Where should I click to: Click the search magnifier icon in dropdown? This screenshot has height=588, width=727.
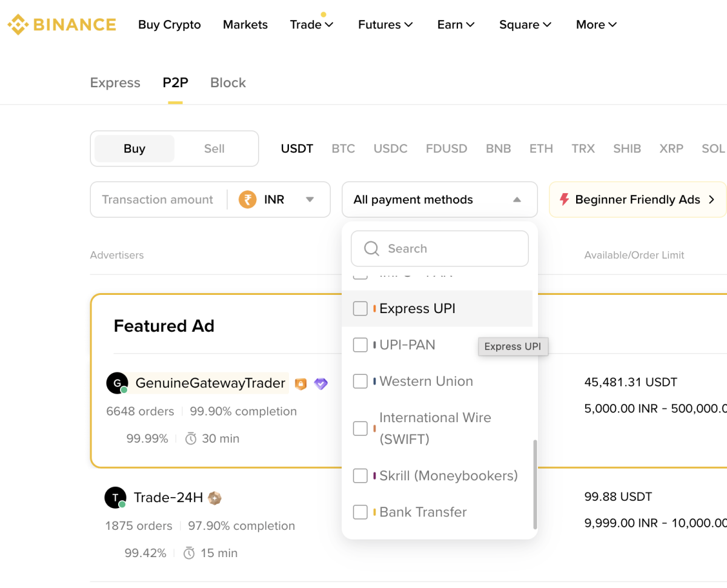(x=371, y=248)
